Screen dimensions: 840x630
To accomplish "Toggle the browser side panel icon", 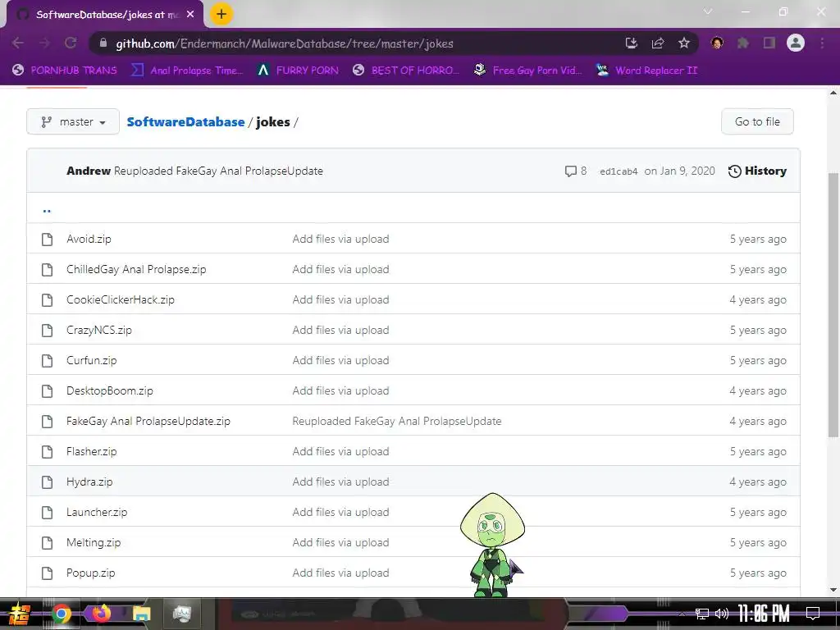I will click(769, 43).
